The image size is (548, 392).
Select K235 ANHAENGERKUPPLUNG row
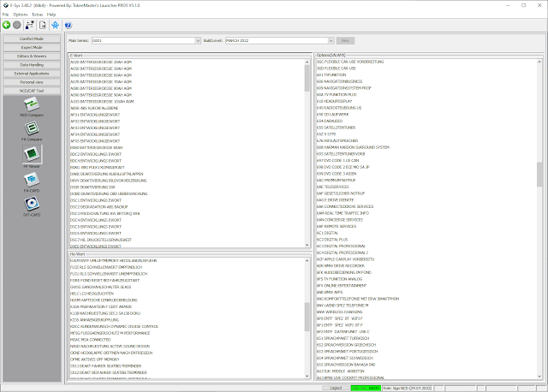[187, 320]
